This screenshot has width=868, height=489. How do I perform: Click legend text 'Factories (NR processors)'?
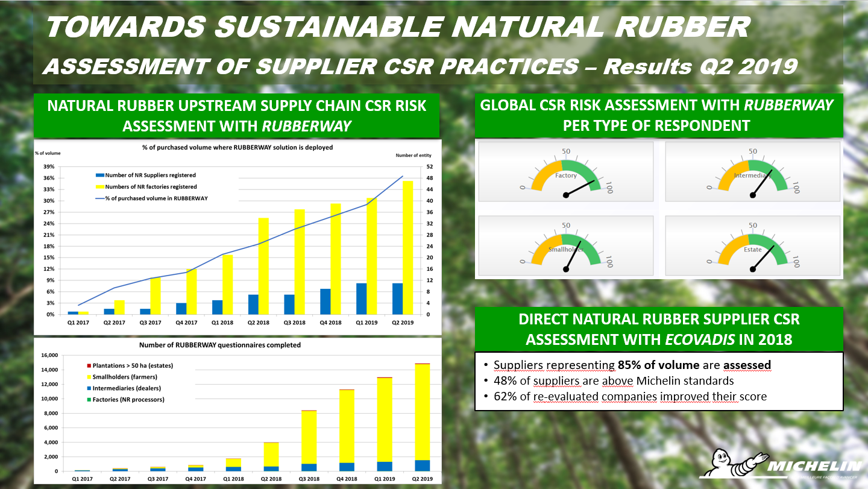tap(128, 400)
